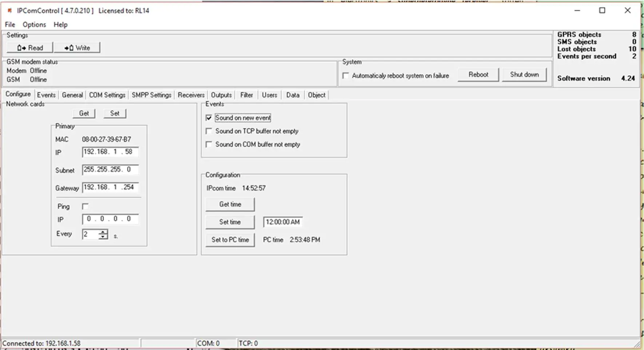Click the Shut down button
Image resolution: width=644 pixels, height=350 pixels.
point(524,74)
